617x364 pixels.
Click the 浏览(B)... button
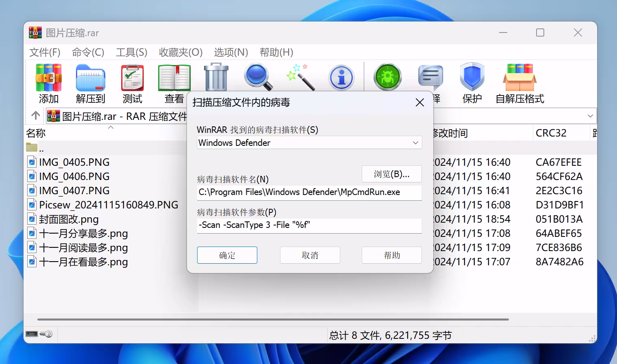tap(392, 174)
